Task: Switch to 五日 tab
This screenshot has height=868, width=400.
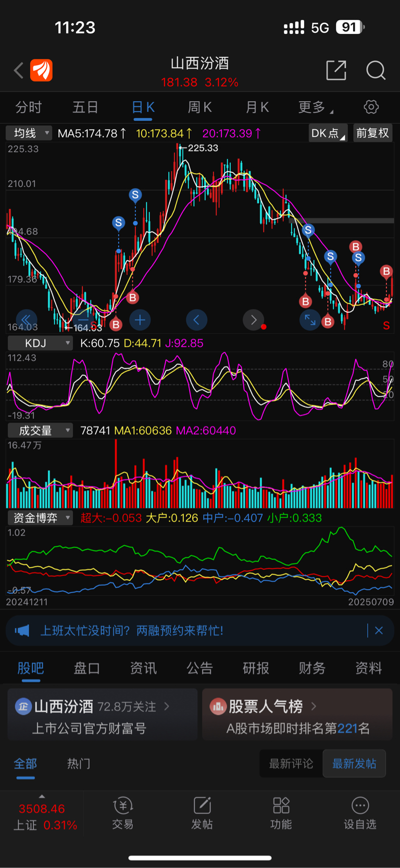Action: pyautogui.click(x=85, y=107)
